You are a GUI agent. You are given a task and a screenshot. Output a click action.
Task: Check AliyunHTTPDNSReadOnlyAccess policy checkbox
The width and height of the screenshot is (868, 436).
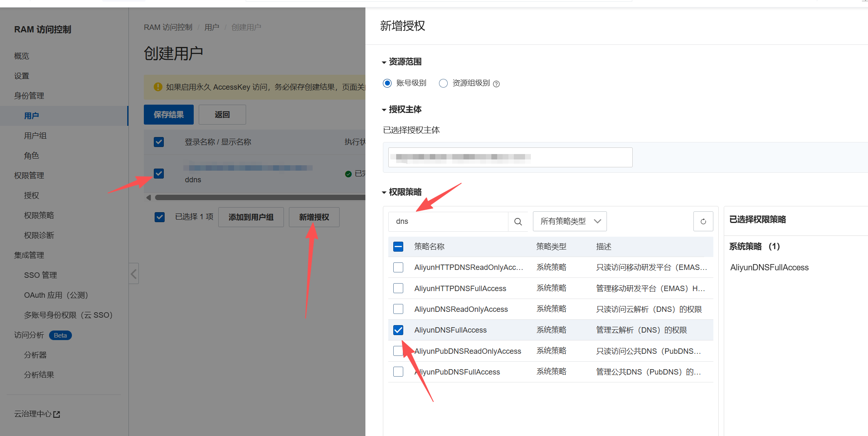coord(398,267)
